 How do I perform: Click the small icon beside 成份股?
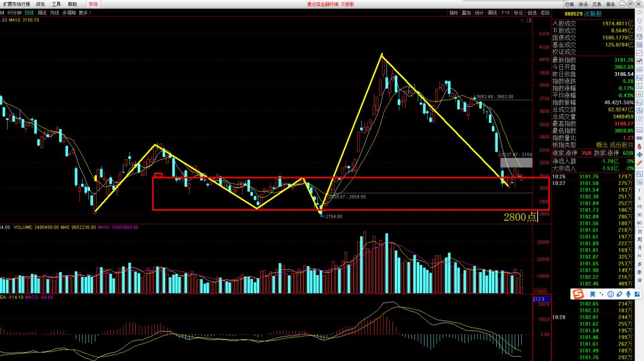631,145
